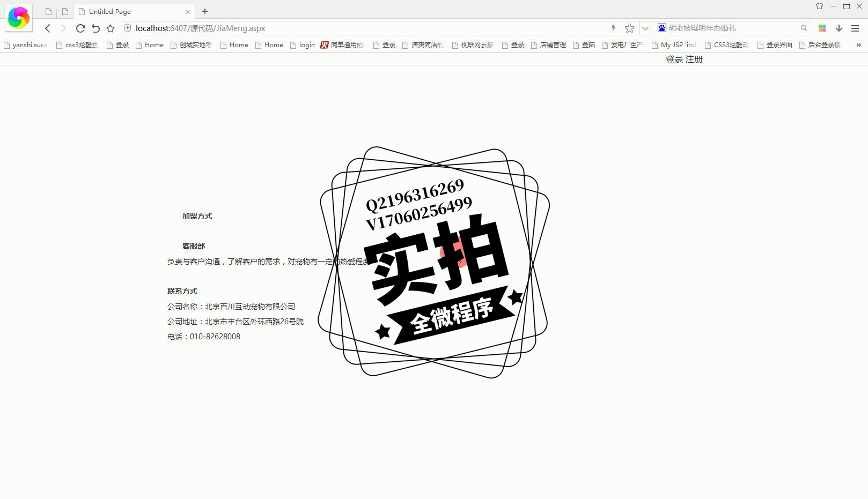
Task: Click the search magnifier icon
Action: (x=804, y=28)
